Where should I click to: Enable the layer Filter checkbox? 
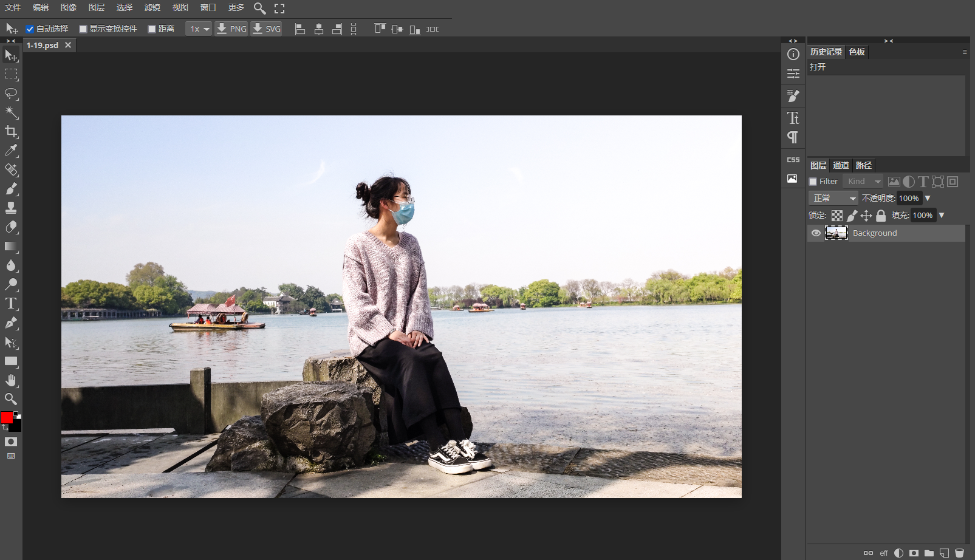click(x=813, y=182)
